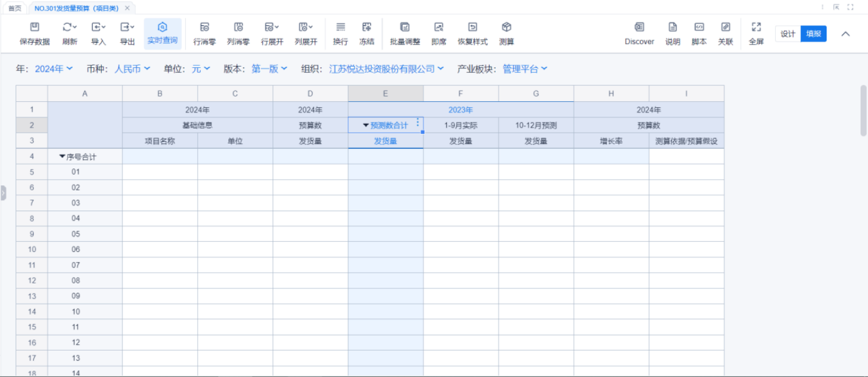Open the Export (导出) dropdown menu
The height and width of the screenshot is (377, 868).
coord(127,28)
